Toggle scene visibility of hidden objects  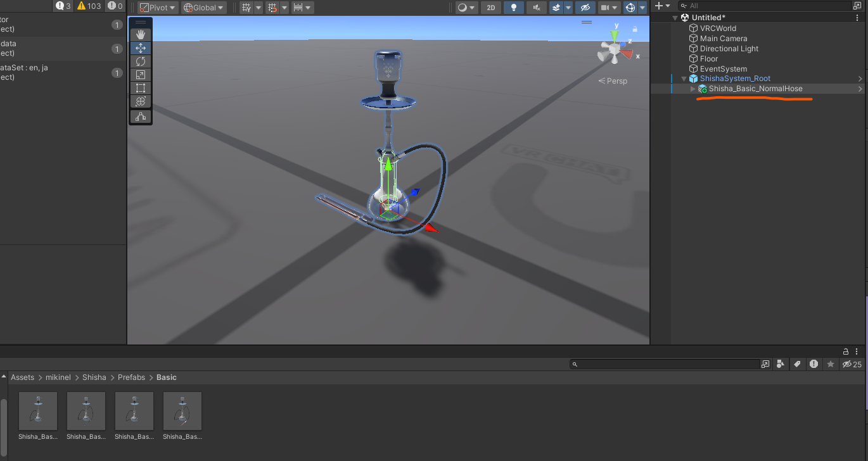(x=585, y=8)
